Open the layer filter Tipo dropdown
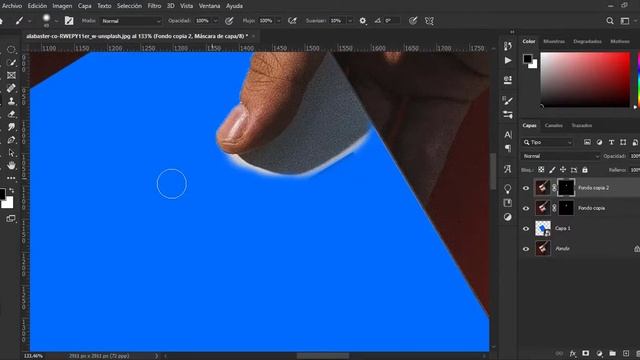This screenshot has width=640, height=360. tap(548, 142)
